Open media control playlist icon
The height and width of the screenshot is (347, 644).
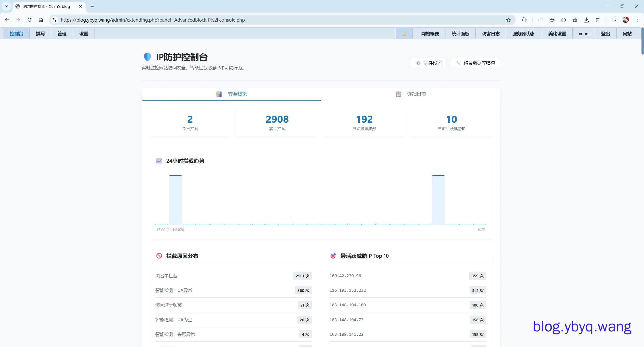pyautogui.click(x=614, y=20)
